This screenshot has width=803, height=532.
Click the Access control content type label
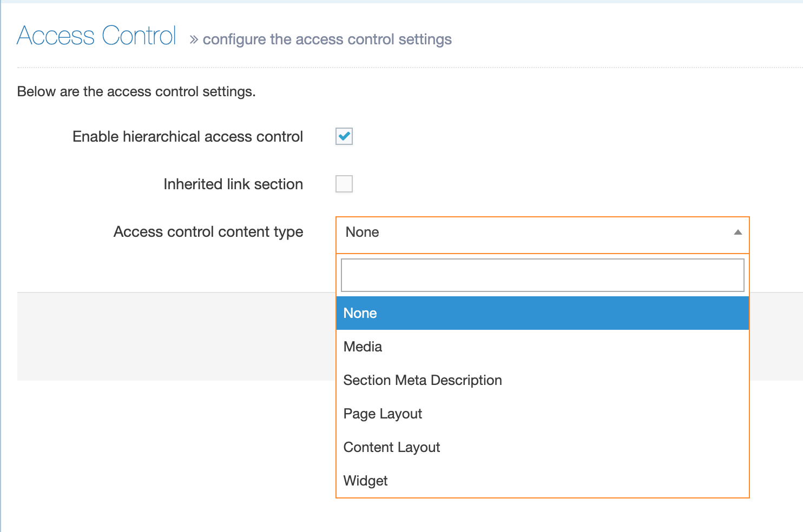(x=208, y=232)
